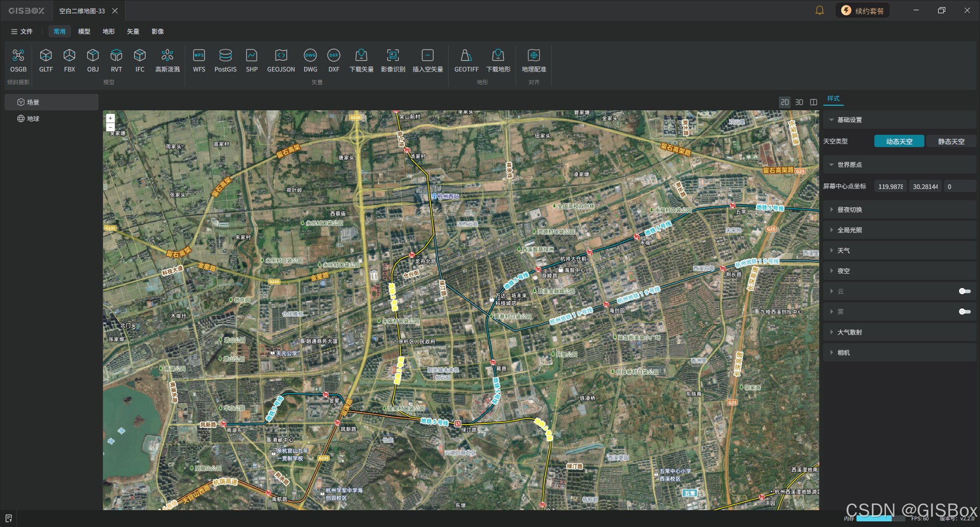Switch to the 常用 ribbon tab
Screen dimensions: 980x527
point(60,32)
